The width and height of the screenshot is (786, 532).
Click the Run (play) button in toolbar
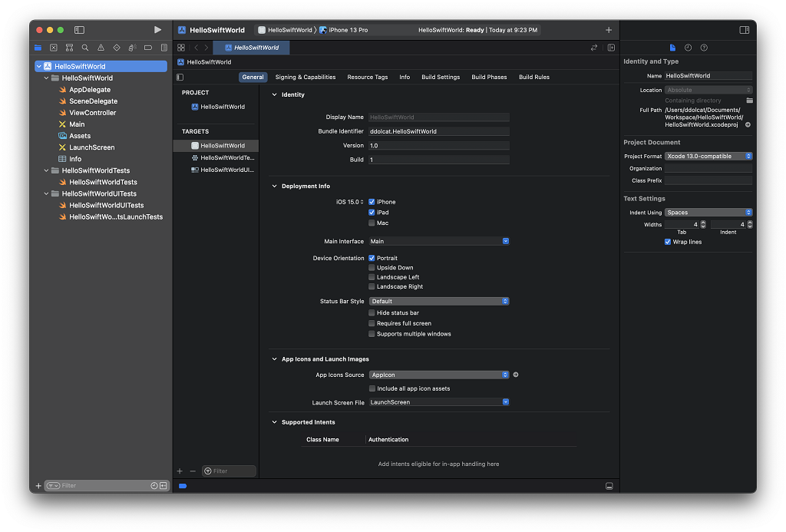[157, 30]
